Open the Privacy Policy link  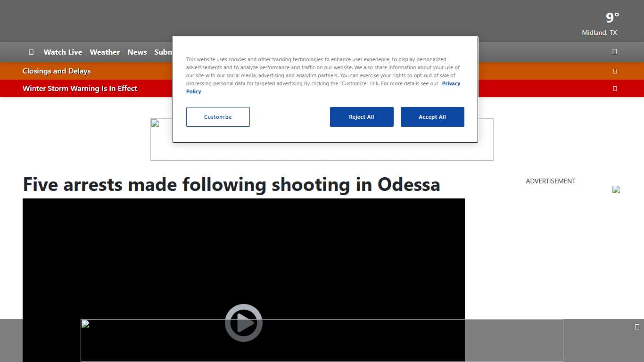(451, 83)
